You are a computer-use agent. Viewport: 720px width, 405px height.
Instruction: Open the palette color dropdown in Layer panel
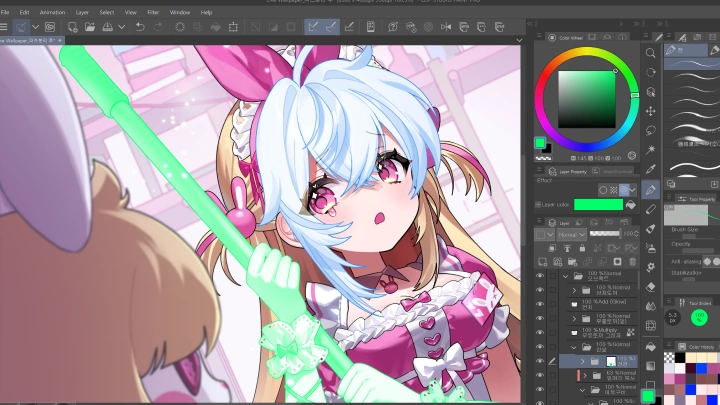coord(545,235)
